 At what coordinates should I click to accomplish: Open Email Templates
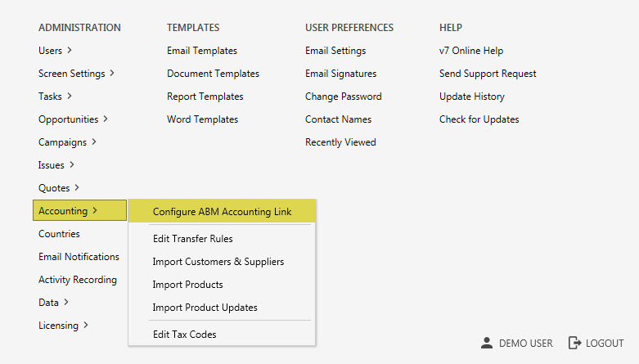(202, 51)
